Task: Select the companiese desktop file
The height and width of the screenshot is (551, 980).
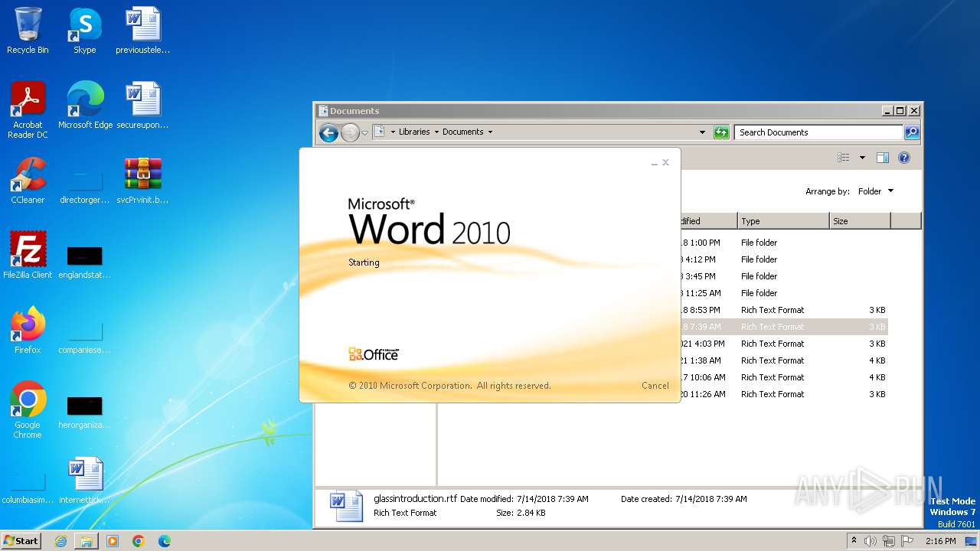Action: click(84, 336)
